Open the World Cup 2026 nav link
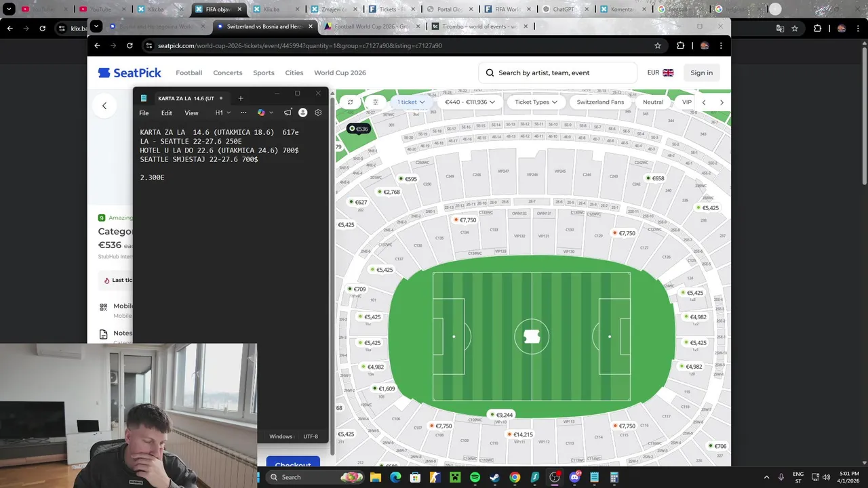 point(340,73)
